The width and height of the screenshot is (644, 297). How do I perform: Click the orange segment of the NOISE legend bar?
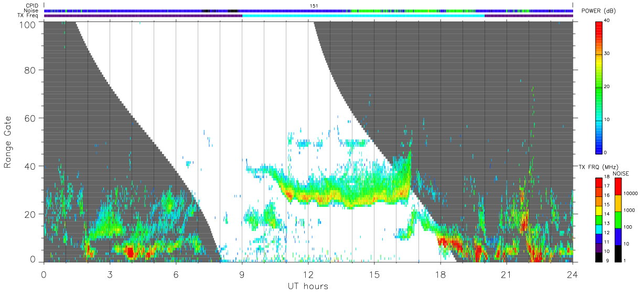point(619,203)
